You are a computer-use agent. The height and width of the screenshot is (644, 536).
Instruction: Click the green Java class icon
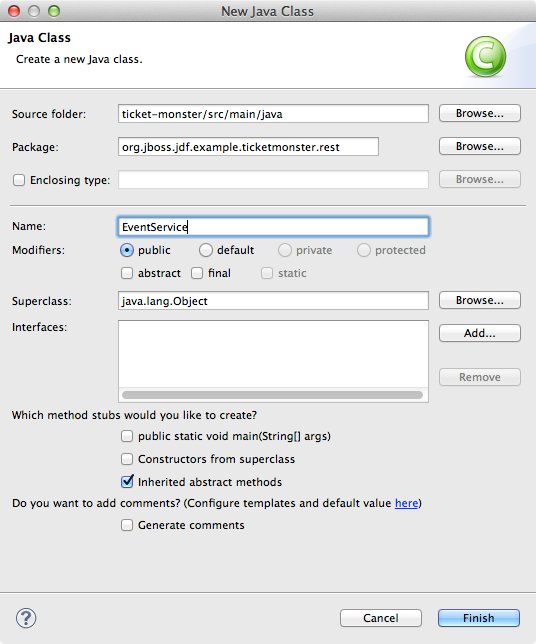coord(485,57)
